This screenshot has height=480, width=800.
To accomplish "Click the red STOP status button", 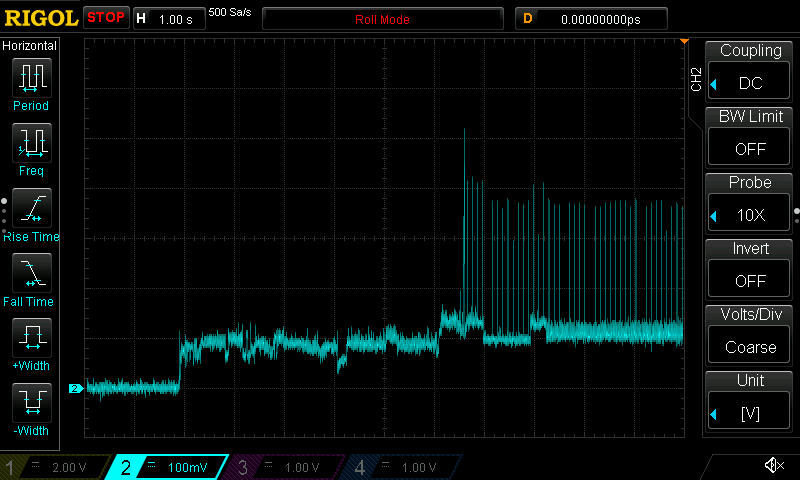I will click(105, 18).
